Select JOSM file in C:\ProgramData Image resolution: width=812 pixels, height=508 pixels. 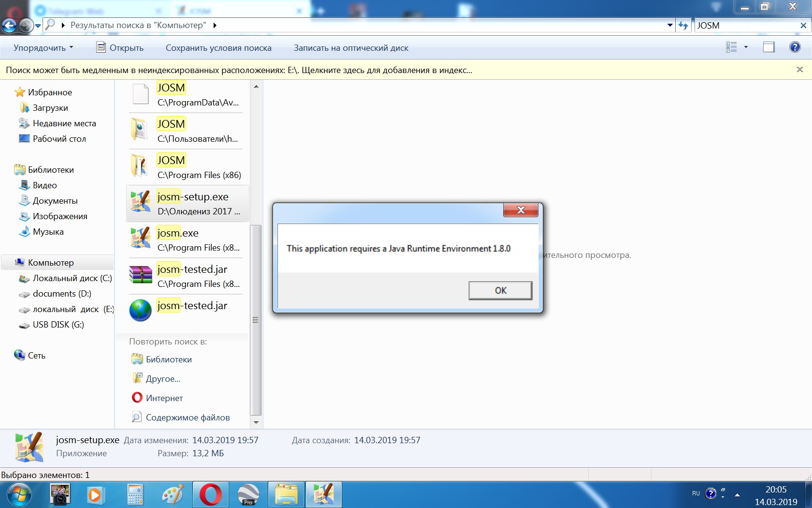coord(188,95)
